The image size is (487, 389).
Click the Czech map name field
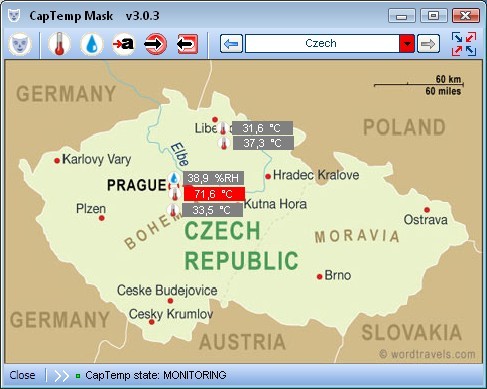pos(322,44)
